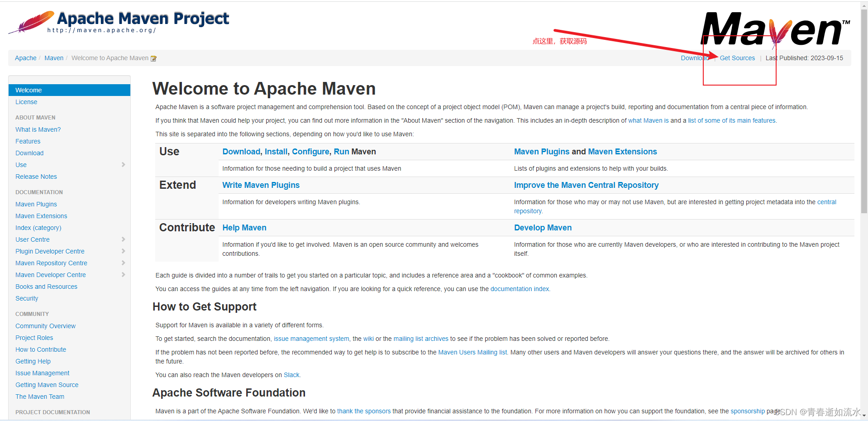Expand the Maven Developer Centre chevron

[123, 275]
